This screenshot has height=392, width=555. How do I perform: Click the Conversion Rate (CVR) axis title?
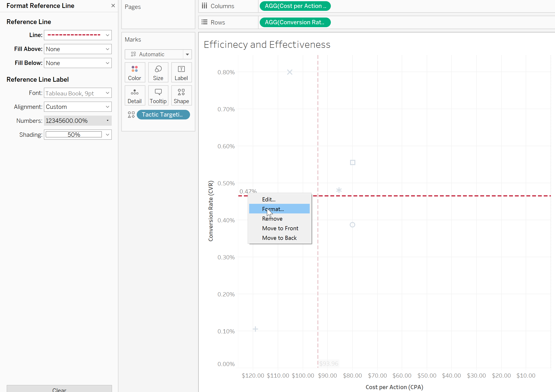pos(211,211)
